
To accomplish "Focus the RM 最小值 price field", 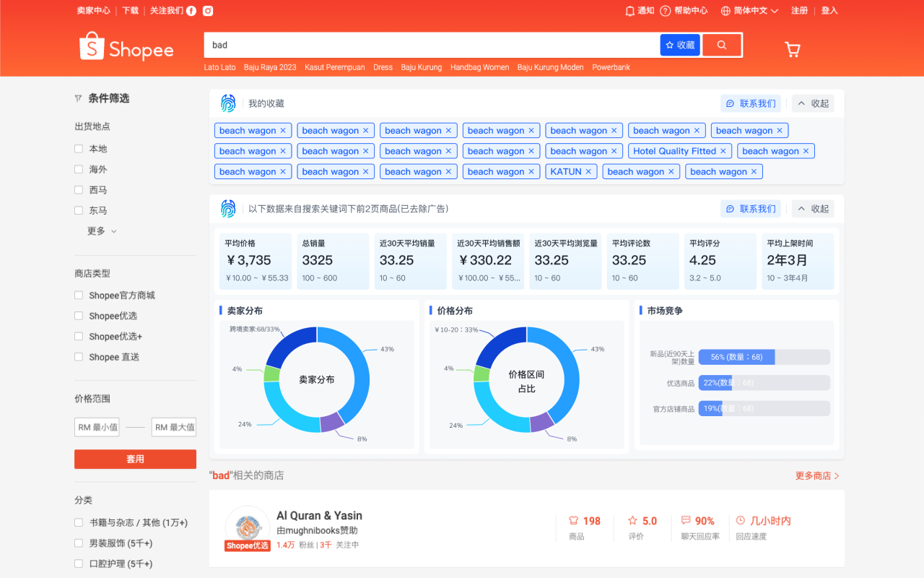I will click(97, 427).
